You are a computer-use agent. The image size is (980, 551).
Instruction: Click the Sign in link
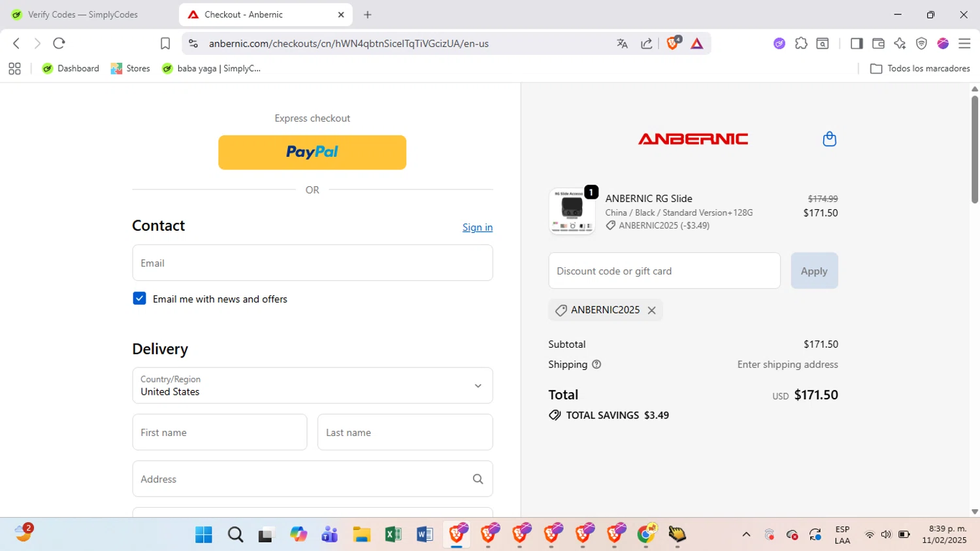tap(478, 227)
